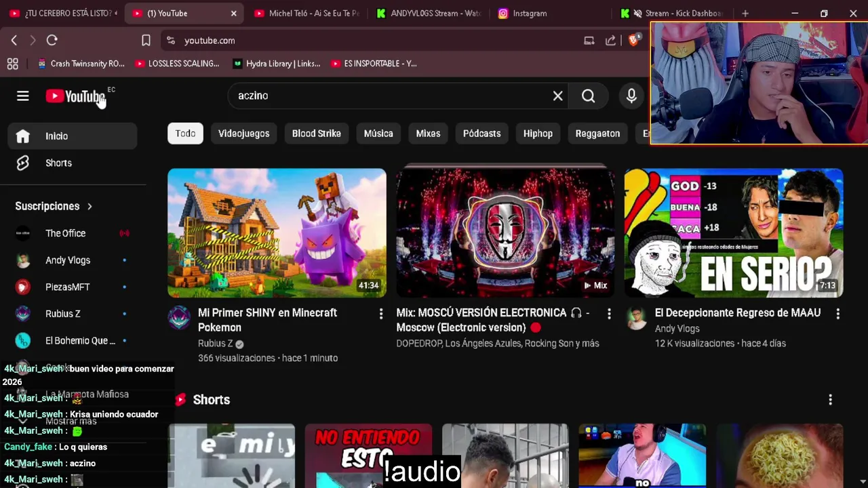Expand Mostrar más in subscriptions
The width and height of the screenshot is (868, 488).
(x=73, y=421)
